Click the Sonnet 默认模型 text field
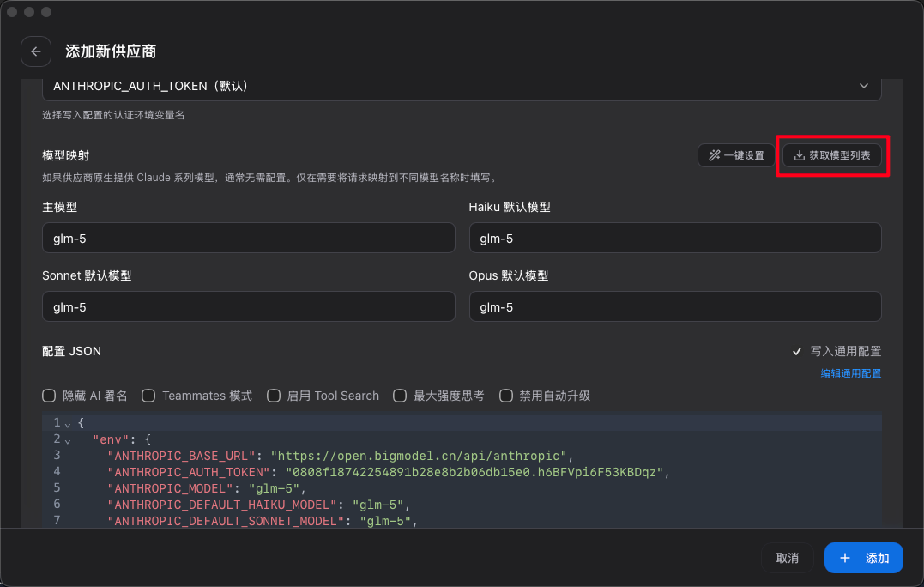 coord(248,307)
